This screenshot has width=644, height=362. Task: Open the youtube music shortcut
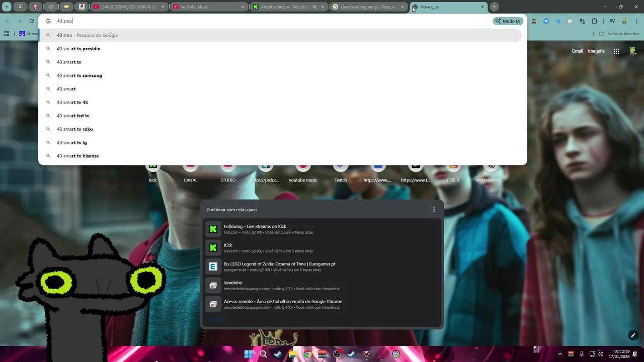click(x=303, y=172)
